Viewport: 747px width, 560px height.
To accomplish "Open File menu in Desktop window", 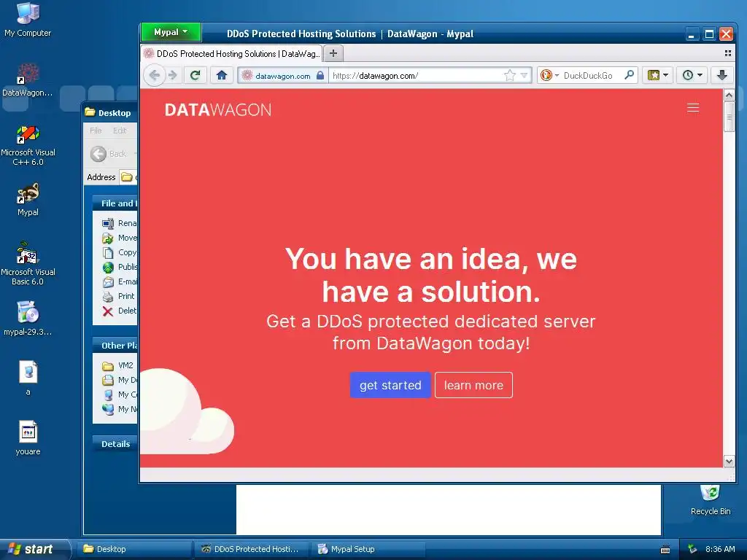I will pyautogui.click(x=96, y=131).
